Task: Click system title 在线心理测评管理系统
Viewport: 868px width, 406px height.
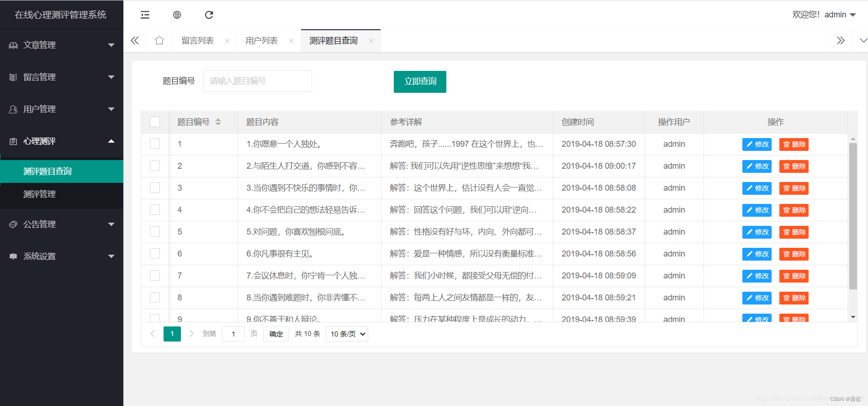Action: (61, 15)
